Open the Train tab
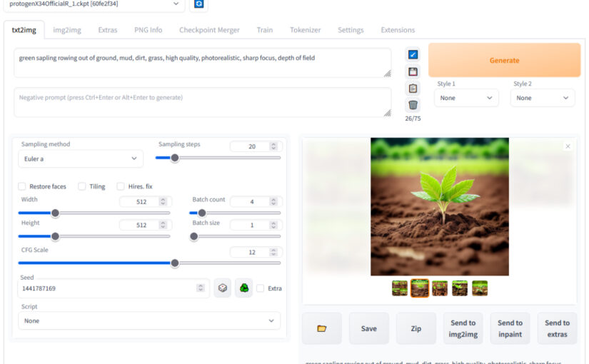The height and width of the screenshot is (364, 589). point(265,30)
